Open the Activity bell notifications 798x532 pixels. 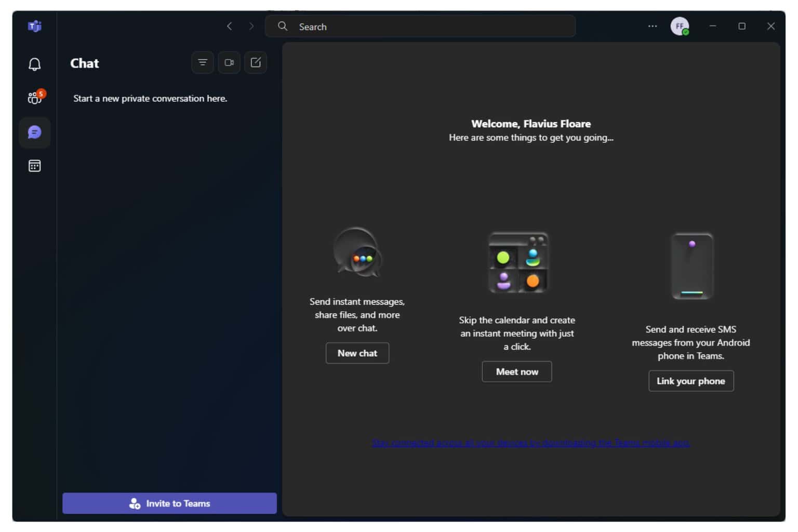(34, 64)
